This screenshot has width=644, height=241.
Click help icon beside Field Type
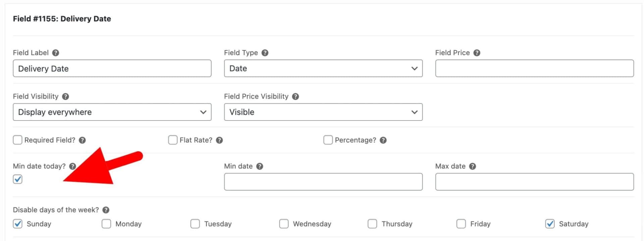tap(265, 53)
